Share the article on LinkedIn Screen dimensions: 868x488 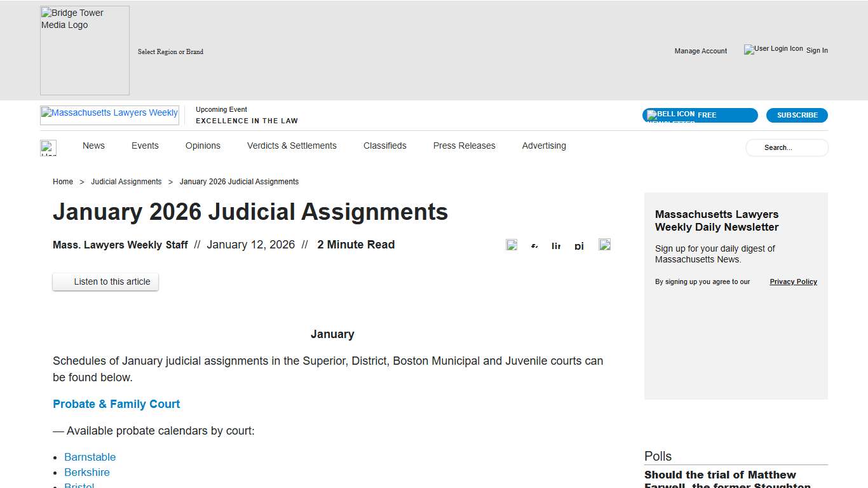[x=556, y=245]
